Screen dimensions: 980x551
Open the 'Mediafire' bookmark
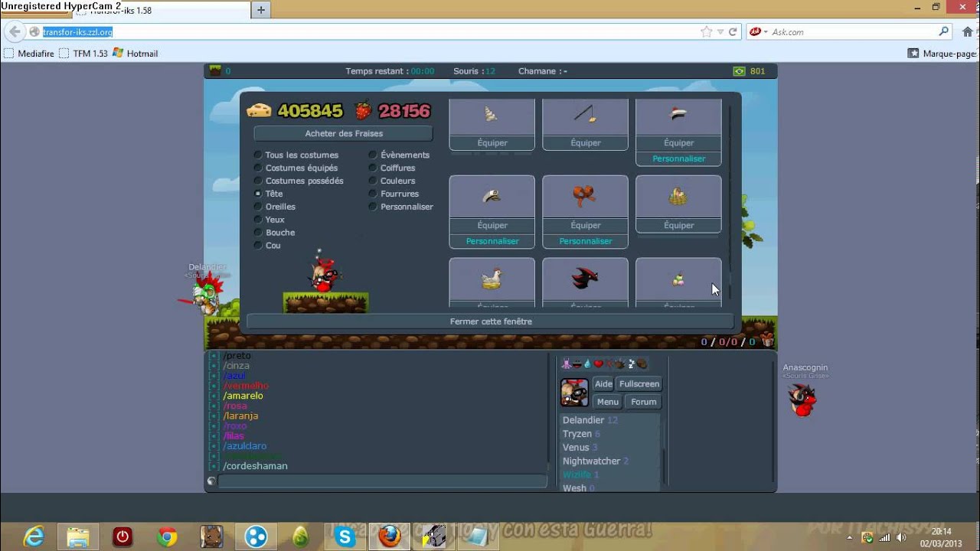29,54
